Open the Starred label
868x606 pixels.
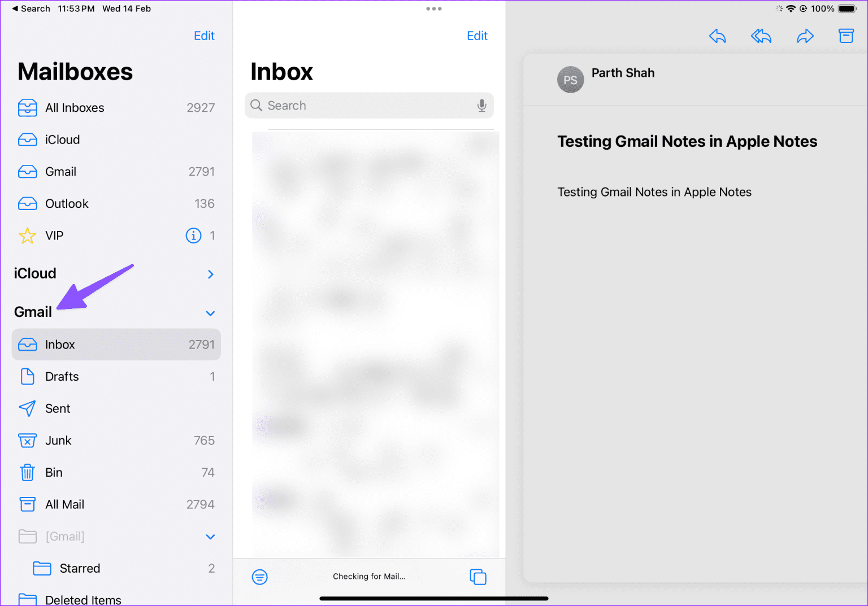tap(80, 568)
